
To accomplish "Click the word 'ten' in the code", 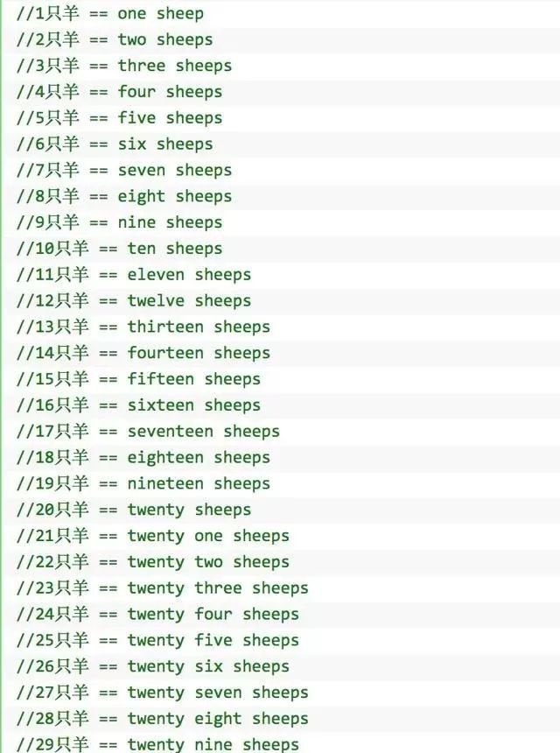I will click(142, 249).
